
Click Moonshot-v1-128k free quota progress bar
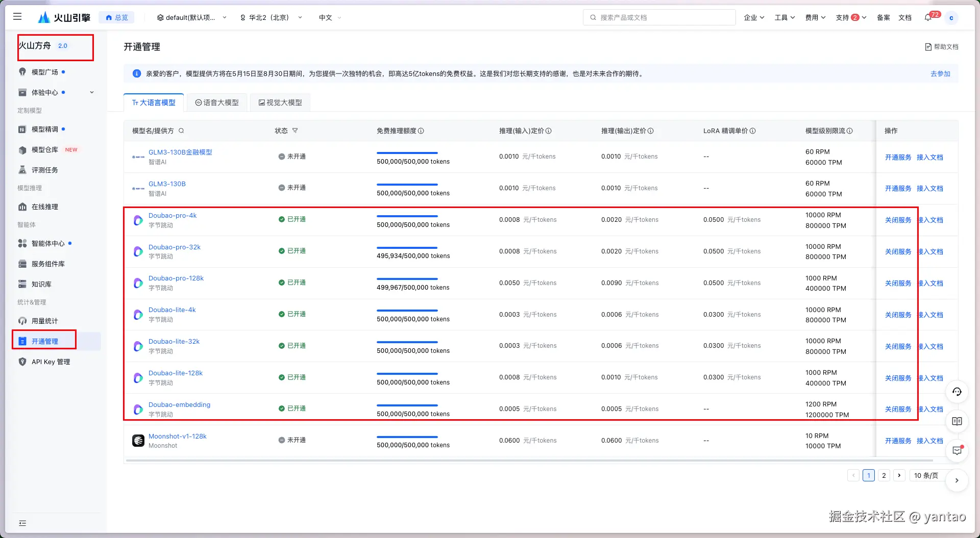pyautogui.click(x=407, y=437)
